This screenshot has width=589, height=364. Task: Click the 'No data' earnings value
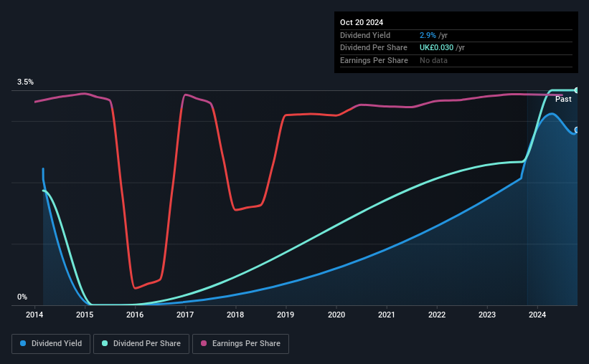tap(433, 60)
